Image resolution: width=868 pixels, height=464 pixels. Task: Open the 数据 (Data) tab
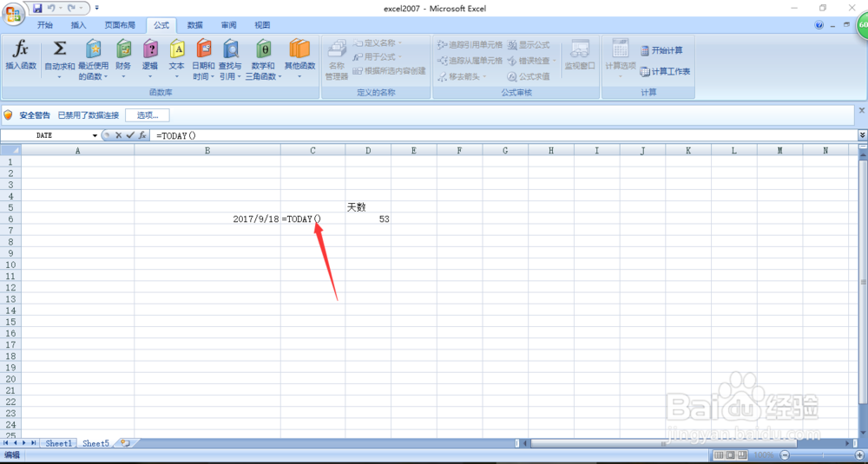[194, 25]
